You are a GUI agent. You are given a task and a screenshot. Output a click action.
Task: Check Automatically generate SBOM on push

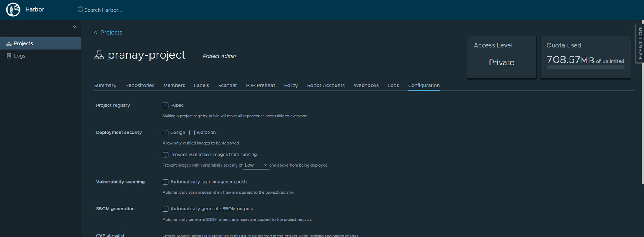(165, 209)
